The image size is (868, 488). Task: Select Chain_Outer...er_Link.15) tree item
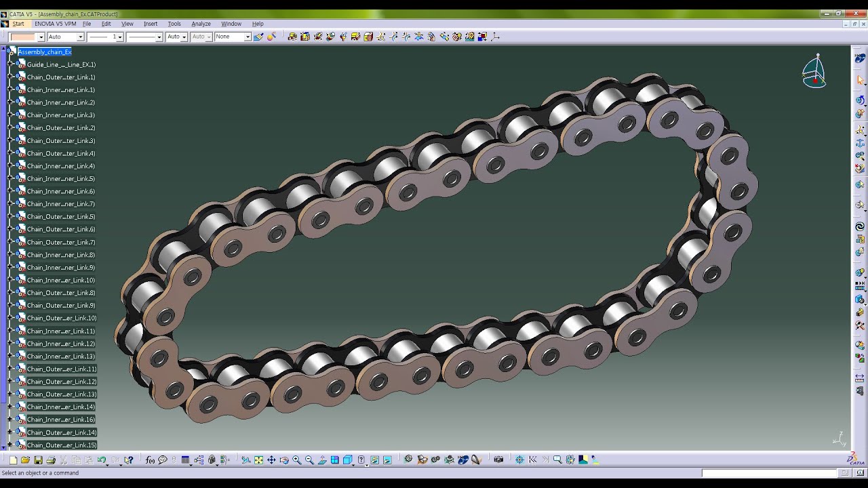pos(62,445)
